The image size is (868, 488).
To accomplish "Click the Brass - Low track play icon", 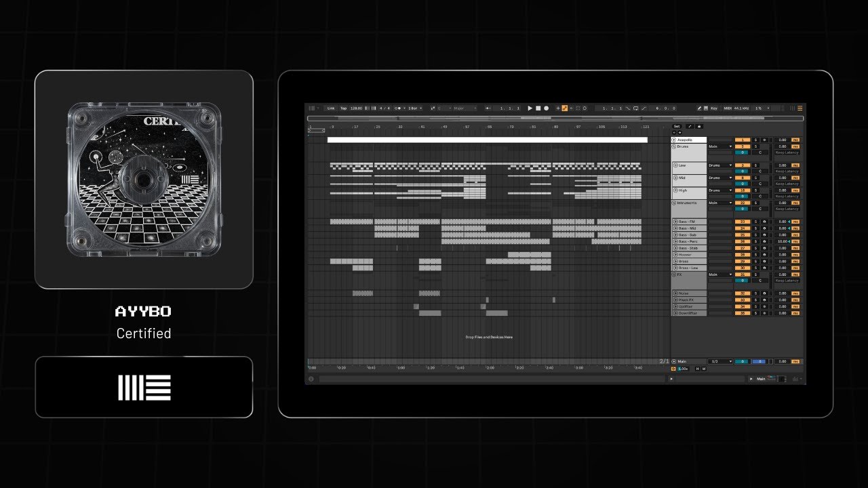I will click(675, 268).
